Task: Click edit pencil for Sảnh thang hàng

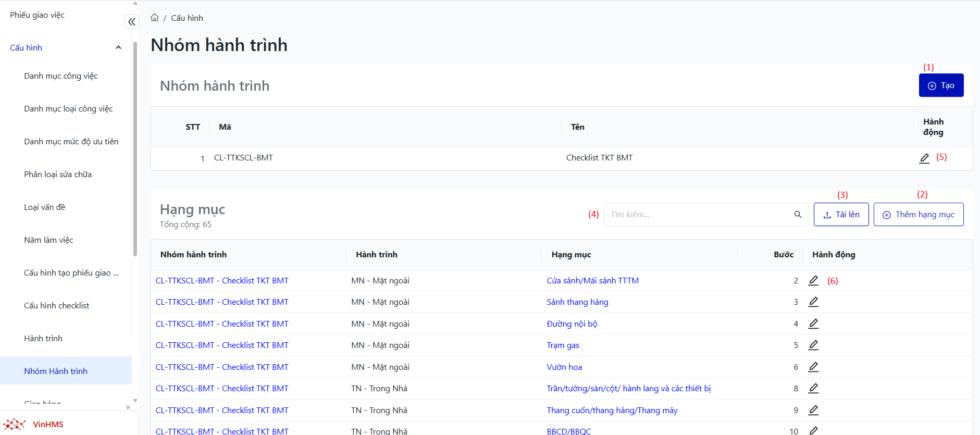Action: point(813,302)
